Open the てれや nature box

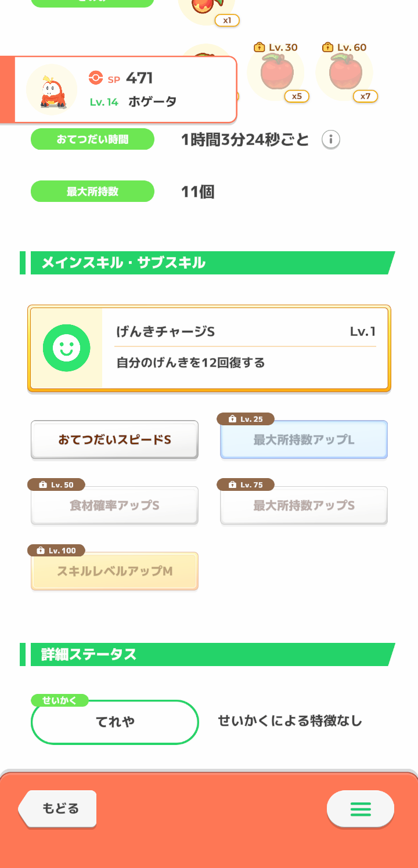[x=115, y=722]
